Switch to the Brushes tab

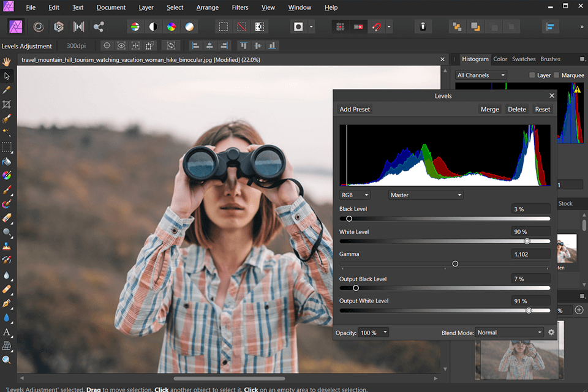click(550, 59)
